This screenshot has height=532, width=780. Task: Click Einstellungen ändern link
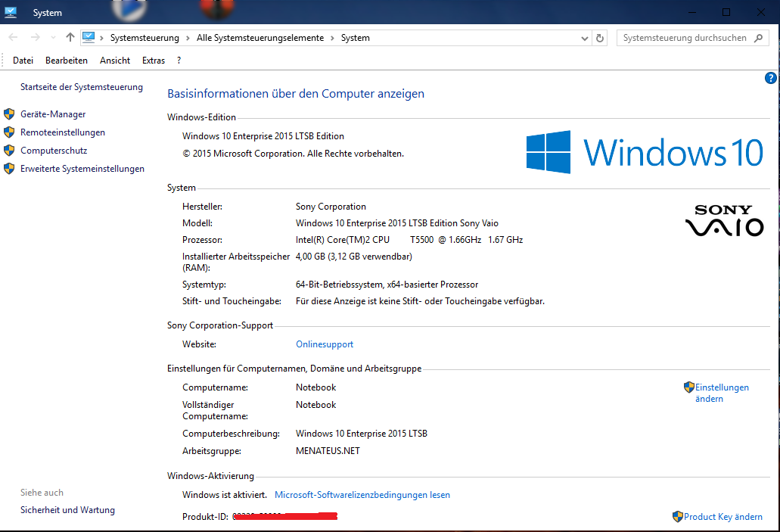[722, 393]
